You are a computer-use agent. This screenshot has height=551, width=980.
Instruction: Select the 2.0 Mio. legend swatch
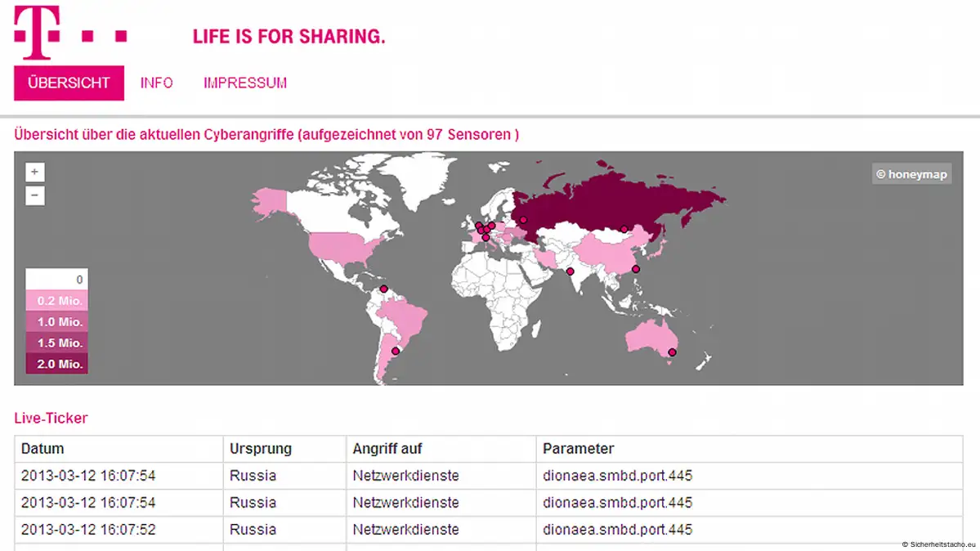pos(56,363)
